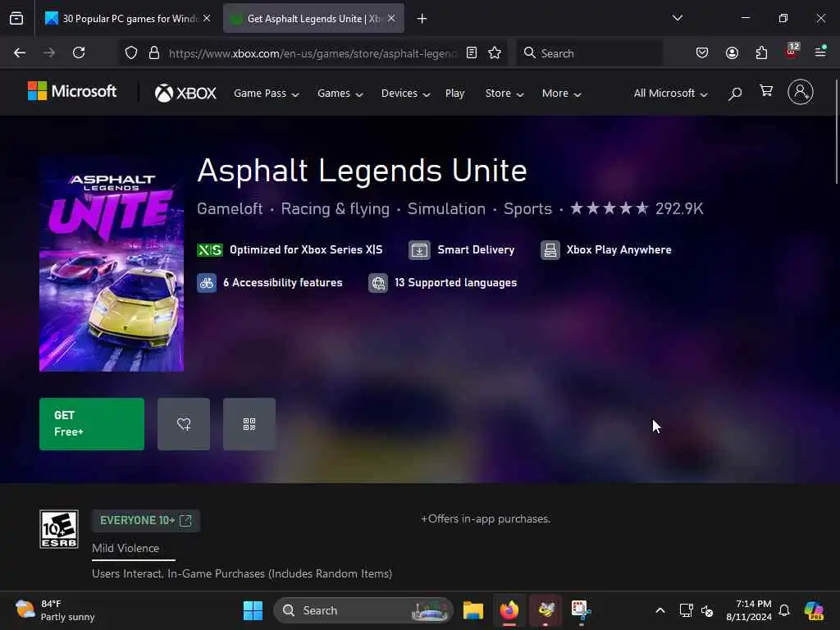Expand Store menu

point(504,94)
